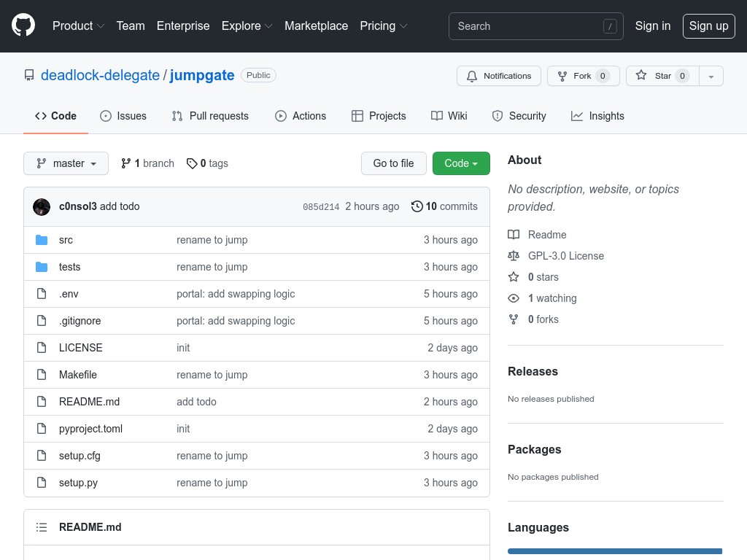Open the Pull requests tab
Viewport: 747px width, 560px height.
coord(211,116)
